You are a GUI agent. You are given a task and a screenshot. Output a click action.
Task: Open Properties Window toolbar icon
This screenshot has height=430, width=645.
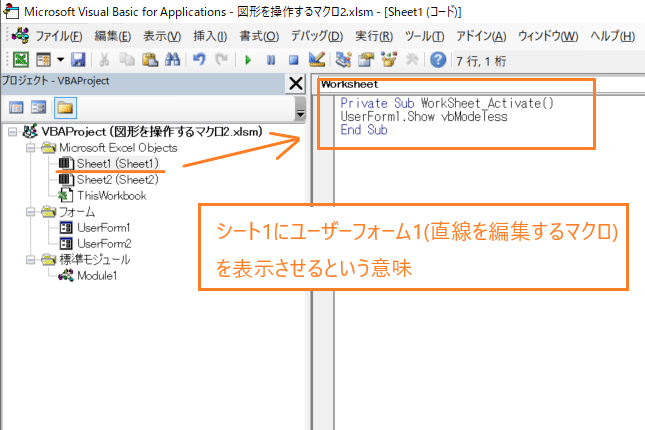point(366,60)
